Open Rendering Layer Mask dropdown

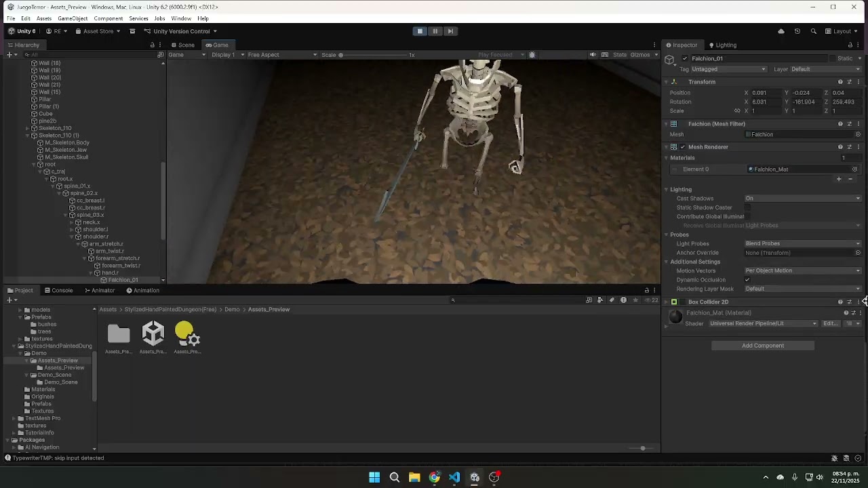click(x=803, y=289)
